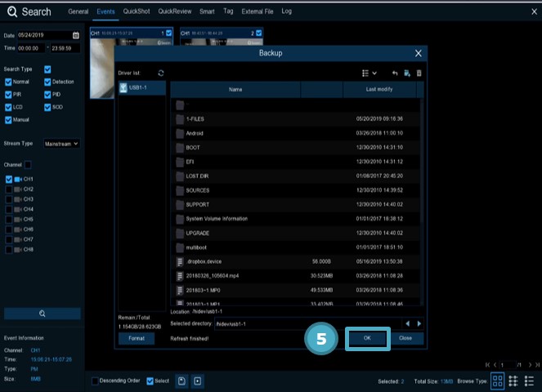The height and width of the screenshot is (392, 542).
Task: Open the 1-FILES folder
Action: [x=195, y=118]
